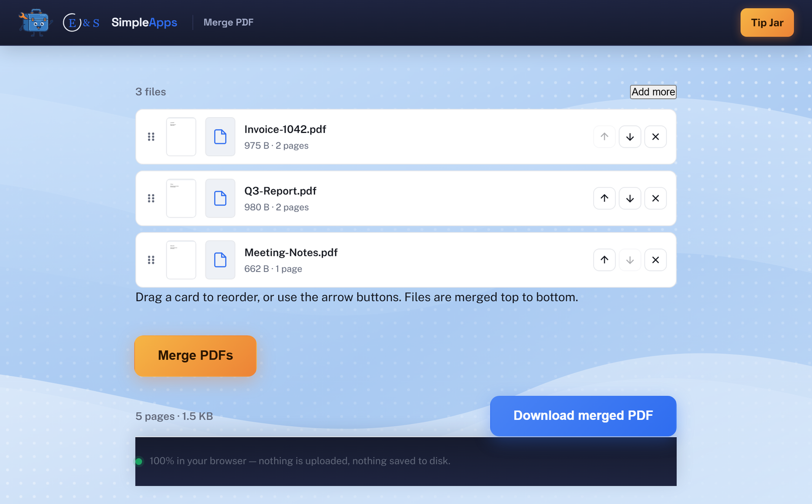
Task: Click the Merge PDFs button
Action: pyautogui.click(x=195, y=355)
